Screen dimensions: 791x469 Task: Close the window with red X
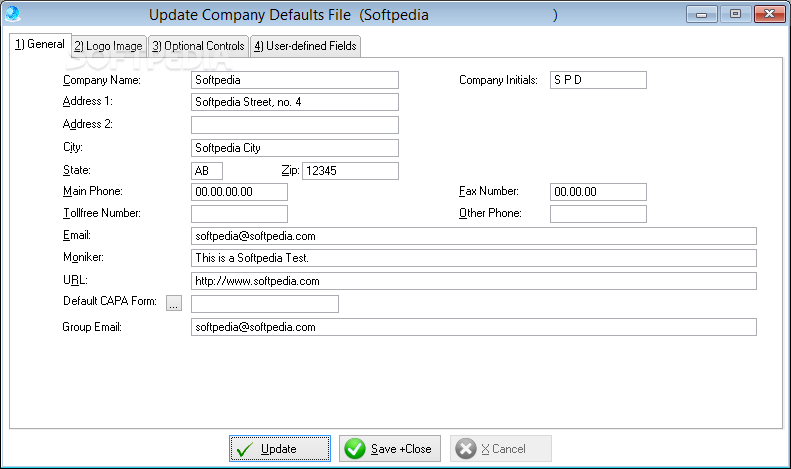tap(770, 14)
